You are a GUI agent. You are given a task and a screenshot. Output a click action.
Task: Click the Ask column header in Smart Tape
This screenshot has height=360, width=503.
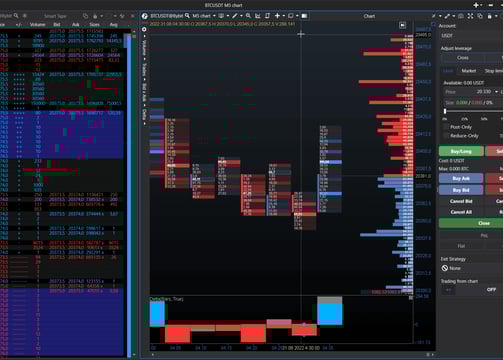76,24
